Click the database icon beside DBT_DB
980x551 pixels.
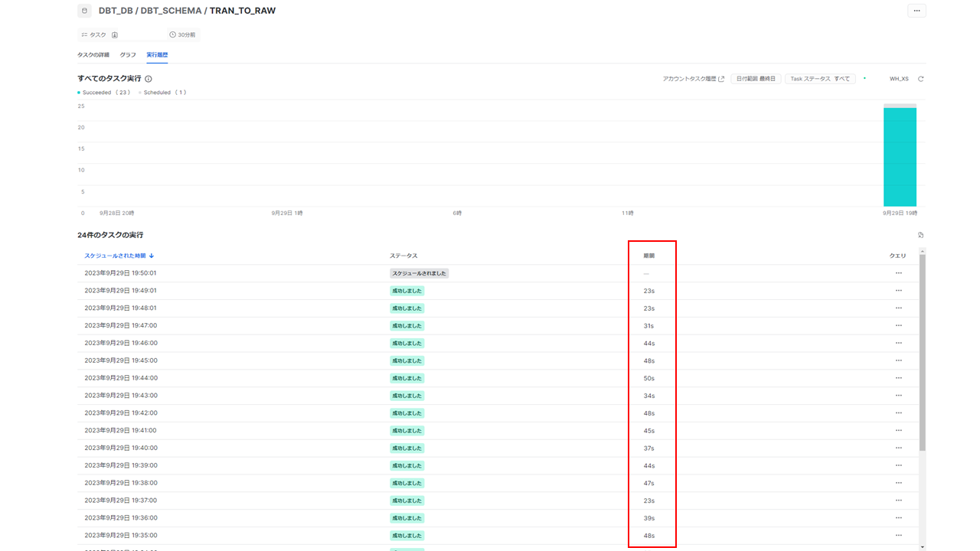[84, 11]
